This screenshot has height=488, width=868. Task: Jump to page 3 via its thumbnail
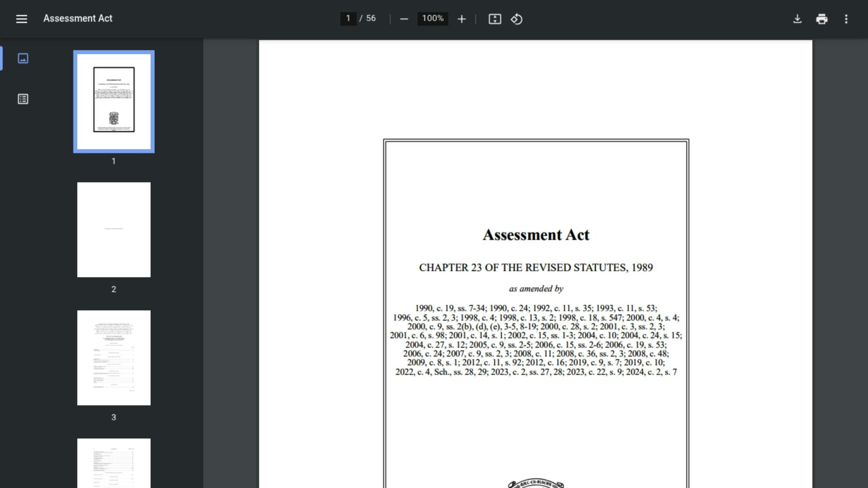pyautogui.click(x=114, y=357)
